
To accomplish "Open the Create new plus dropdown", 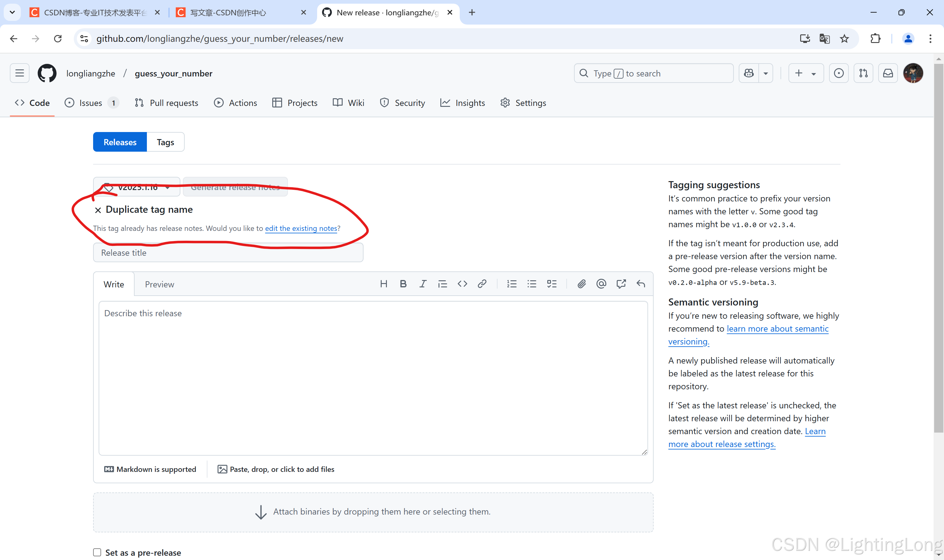I will pos(806,73).
